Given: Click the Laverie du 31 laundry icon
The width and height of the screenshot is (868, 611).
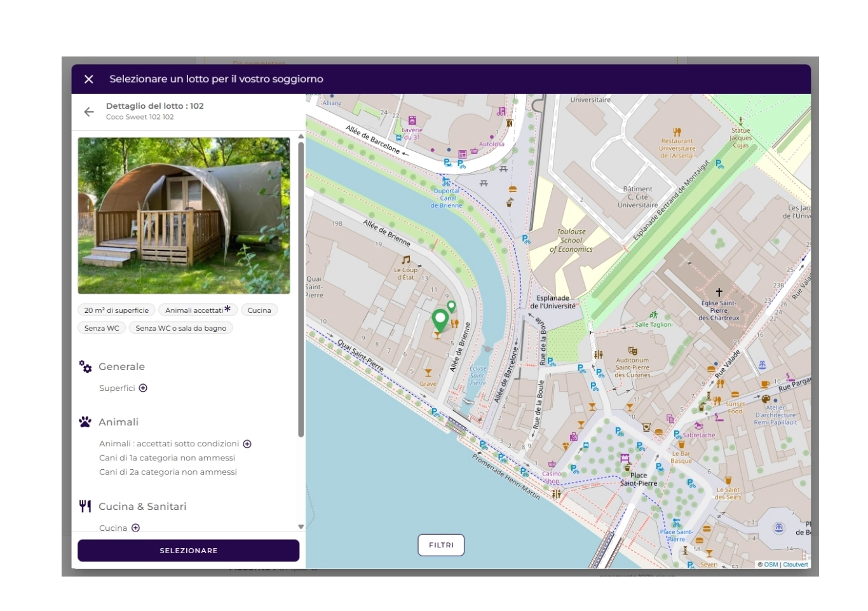Looking at the screenshot, I should click(x=412, y=120).
